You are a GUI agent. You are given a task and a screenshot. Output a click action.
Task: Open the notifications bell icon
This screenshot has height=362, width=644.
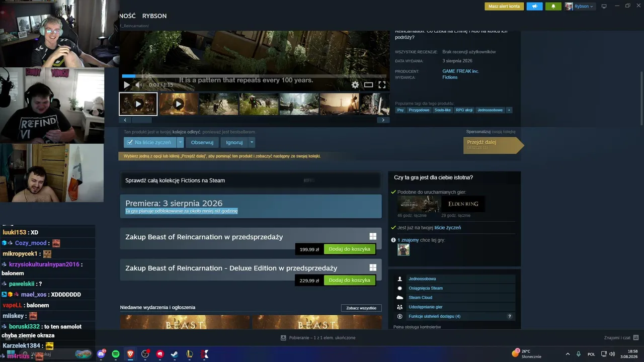click(x=553, y=6)
